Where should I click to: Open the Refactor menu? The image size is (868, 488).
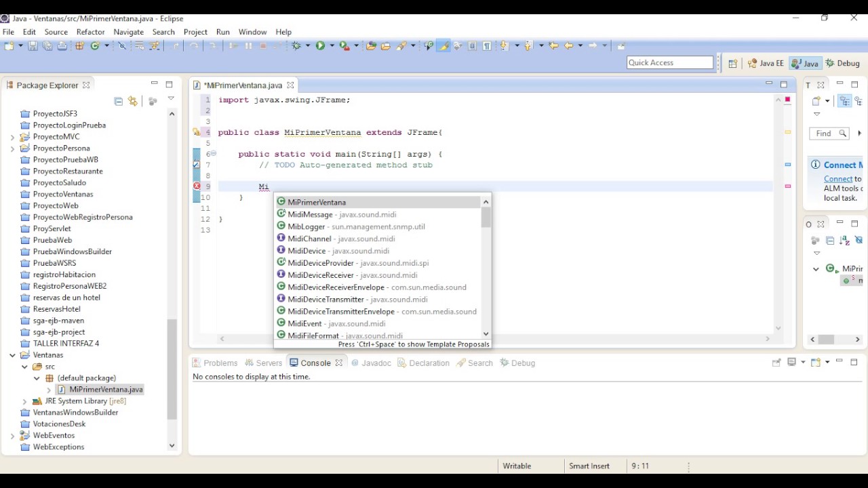(x=91, y=32)
